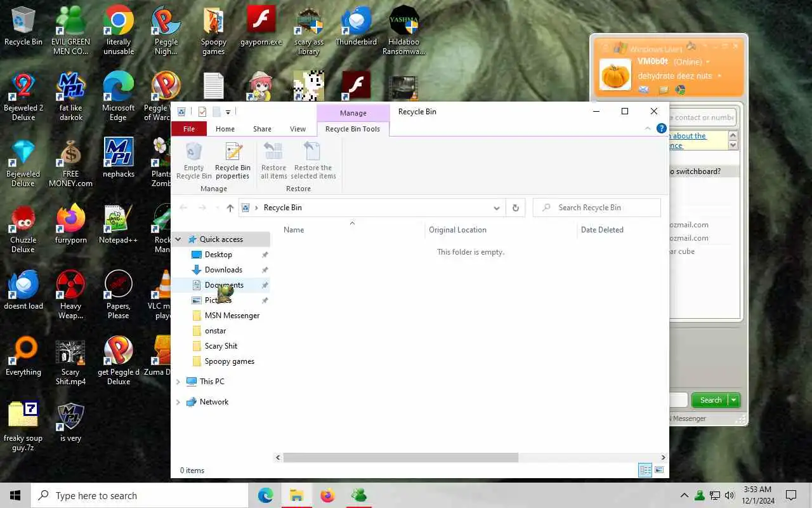
Task: Expand the This PC tree node
Action: coord(178,382)
